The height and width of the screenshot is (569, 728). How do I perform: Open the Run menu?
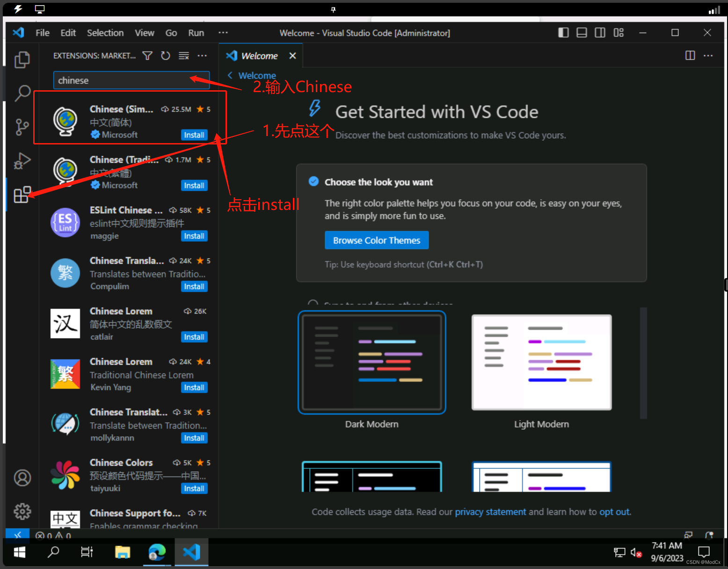(x=196, y=33)
